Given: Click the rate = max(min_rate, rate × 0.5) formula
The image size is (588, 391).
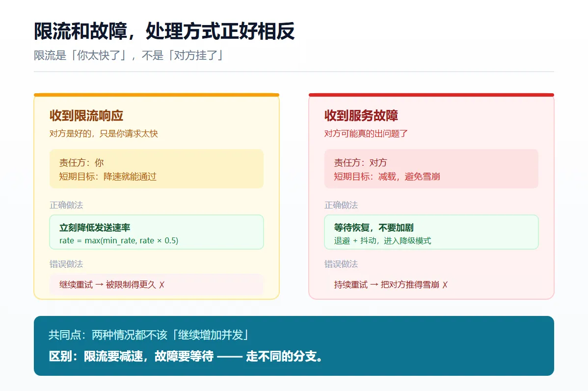Looking at the screenshot, I should point(119,241).
